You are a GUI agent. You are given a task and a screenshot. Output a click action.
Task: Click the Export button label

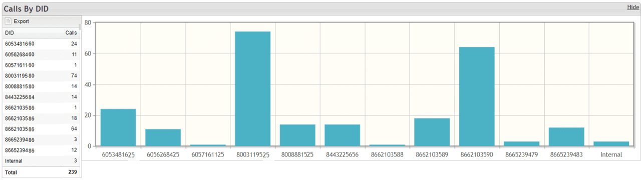click(22, 21)
